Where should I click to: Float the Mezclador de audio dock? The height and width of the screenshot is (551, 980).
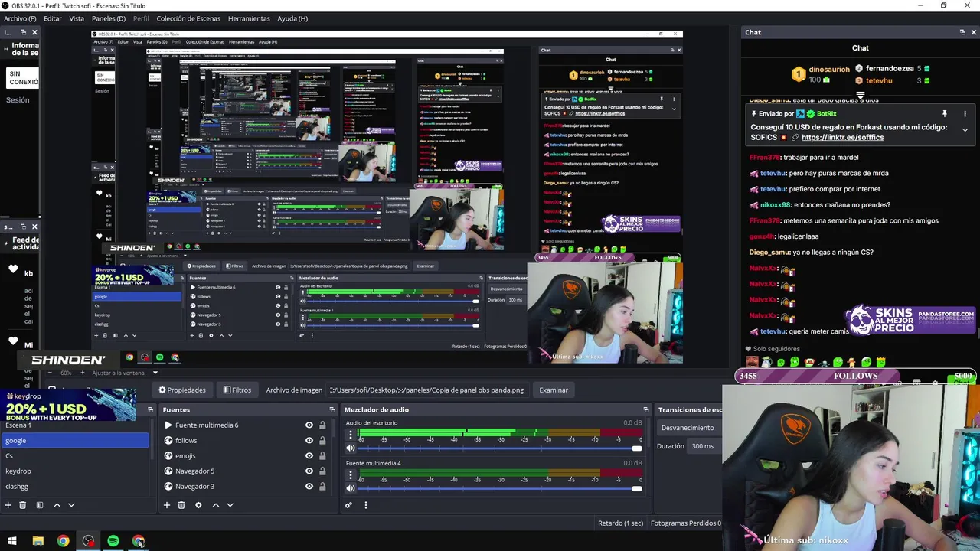coord(647,409)
